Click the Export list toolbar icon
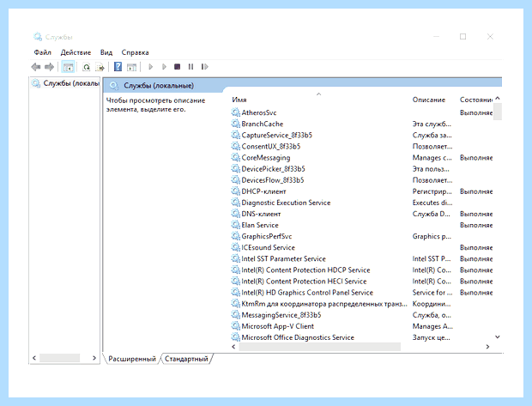Image resolution: width=532 pixels, height=406 pixels. [x=100, y=67]
